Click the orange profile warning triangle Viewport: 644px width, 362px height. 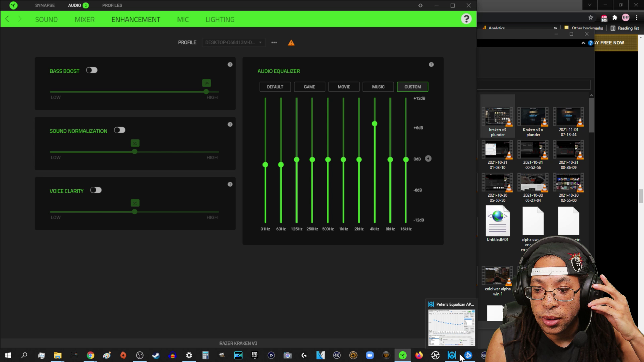[291, 43]
